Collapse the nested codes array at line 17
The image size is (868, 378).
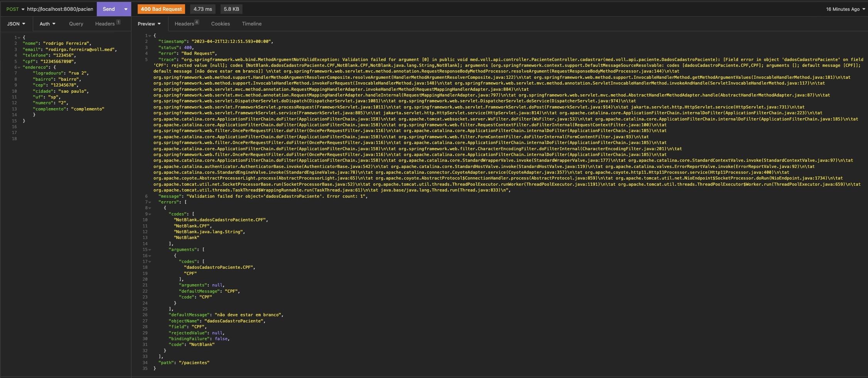tap(150, 261)
